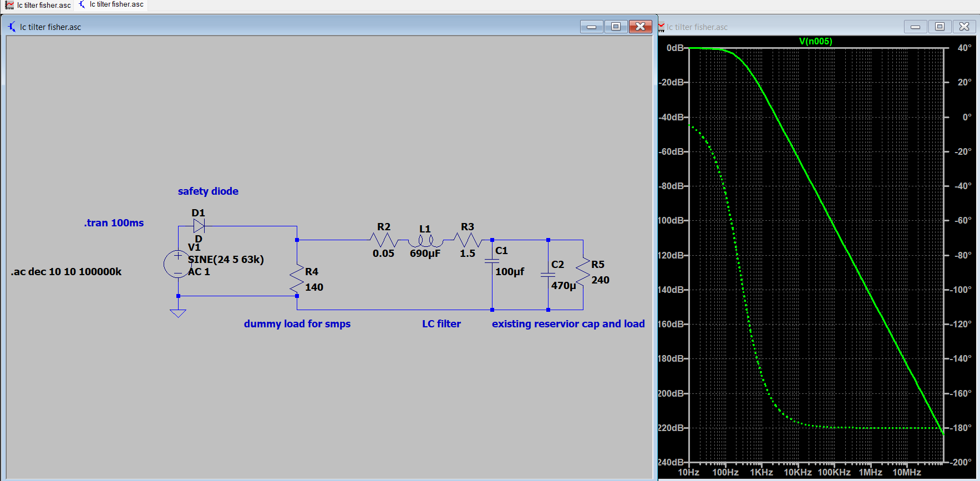Click the 'LC filter' comment label

pos(441,323)
